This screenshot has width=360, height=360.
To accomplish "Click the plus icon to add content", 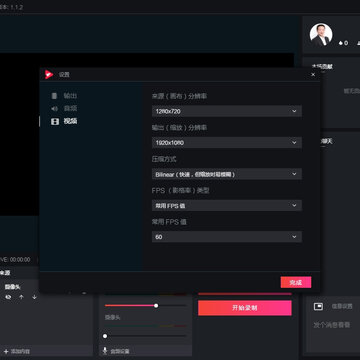I will (x=6, y=351).
